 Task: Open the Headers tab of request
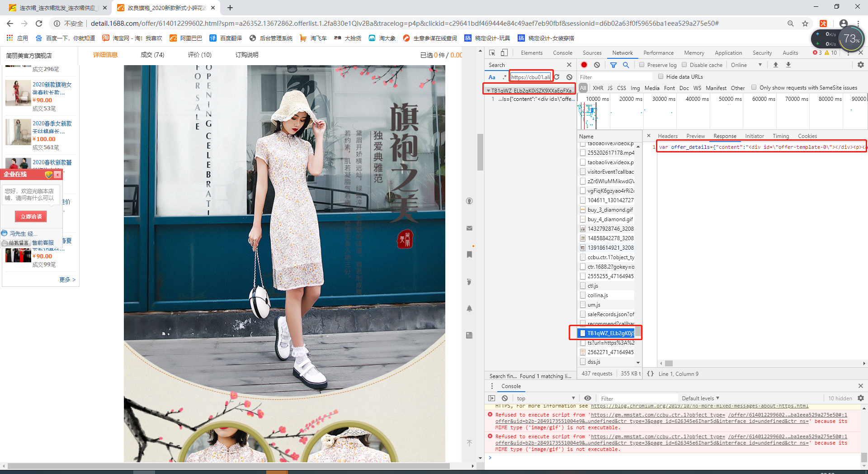(x=668, y=136)
